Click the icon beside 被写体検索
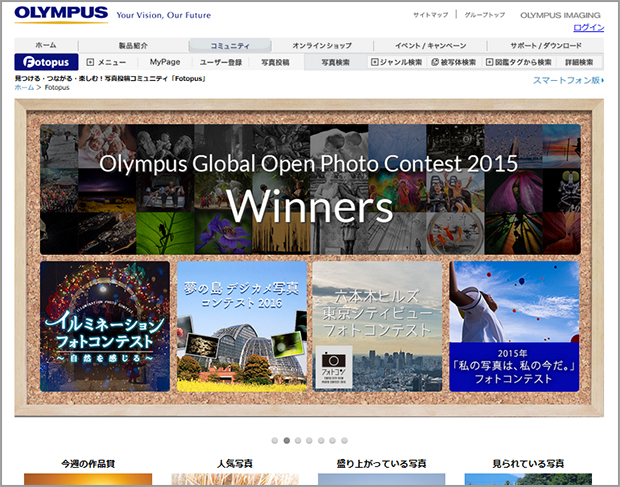The image size is (620, 487). coord(435,62)
